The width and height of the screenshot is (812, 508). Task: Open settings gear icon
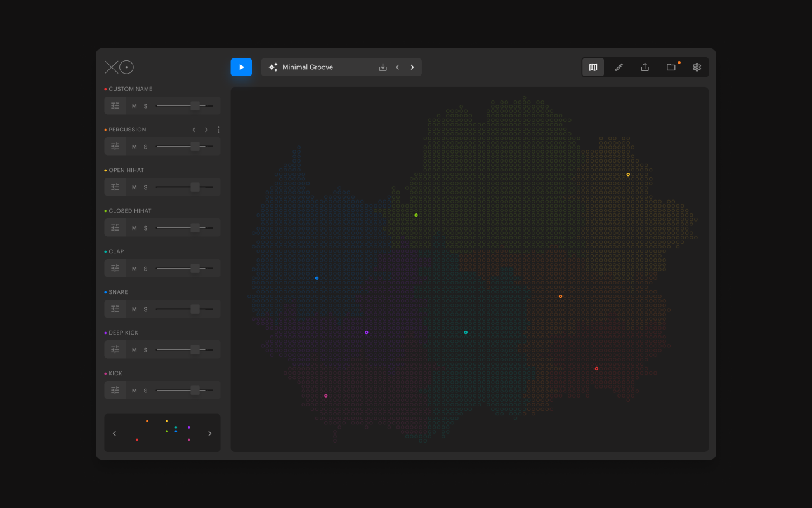(697, 67)
